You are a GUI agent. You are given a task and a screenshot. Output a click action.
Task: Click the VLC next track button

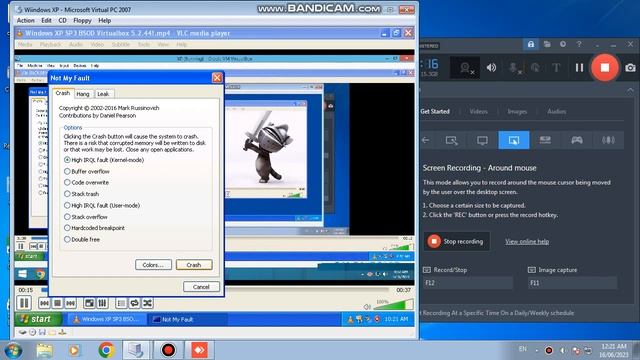tap(71, 303)
